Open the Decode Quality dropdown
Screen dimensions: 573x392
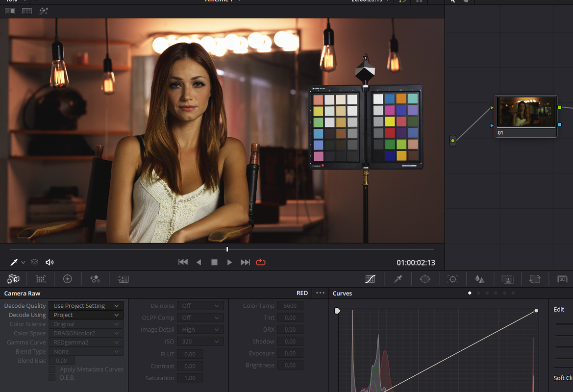(x=86, y=305)
